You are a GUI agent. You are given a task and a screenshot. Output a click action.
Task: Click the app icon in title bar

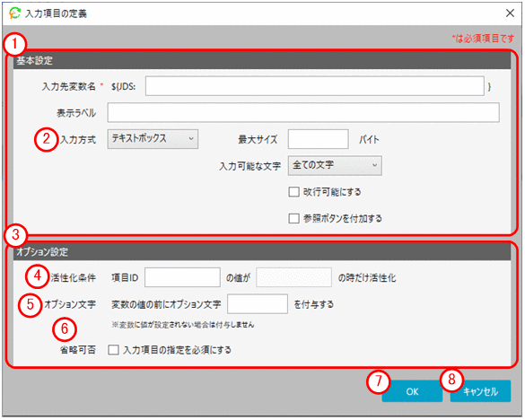14,13
